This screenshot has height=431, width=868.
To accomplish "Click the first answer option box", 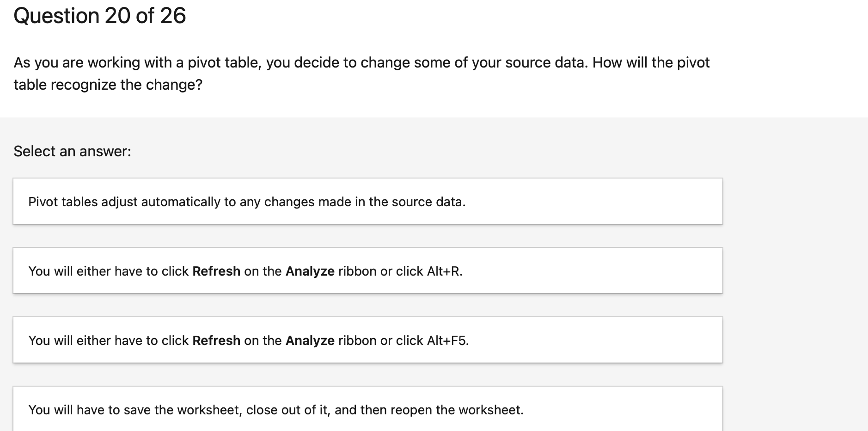I will pos(367,201).
